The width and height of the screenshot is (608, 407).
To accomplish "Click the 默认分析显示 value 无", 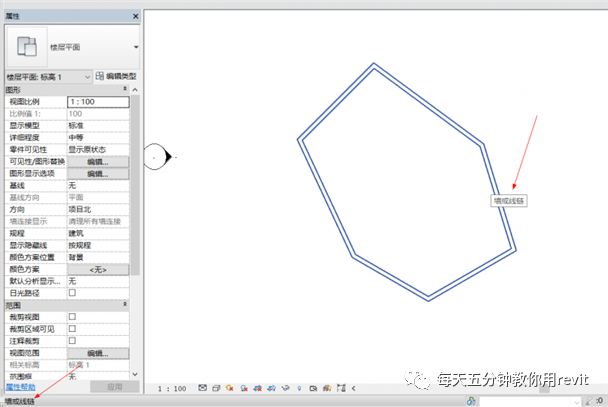I will point(98,281).
